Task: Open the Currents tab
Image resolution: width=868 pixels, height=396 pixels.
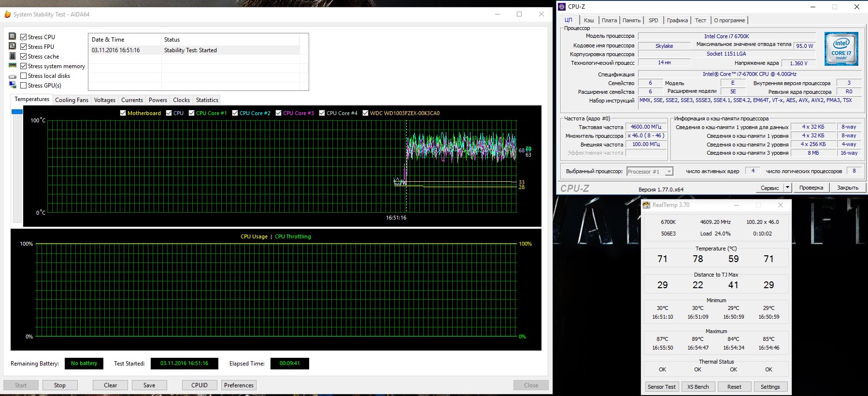Action: [x=132, y=100]
